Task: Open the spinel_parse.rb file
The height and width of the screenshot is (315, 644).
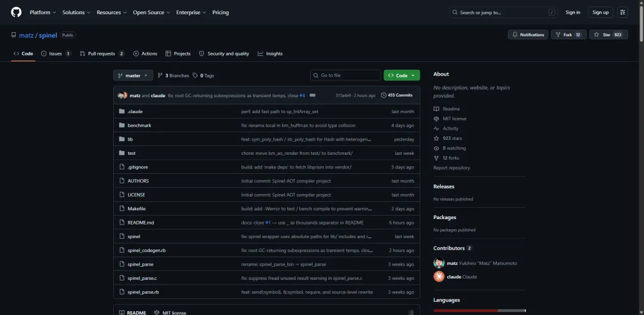Action: (143, 292)
